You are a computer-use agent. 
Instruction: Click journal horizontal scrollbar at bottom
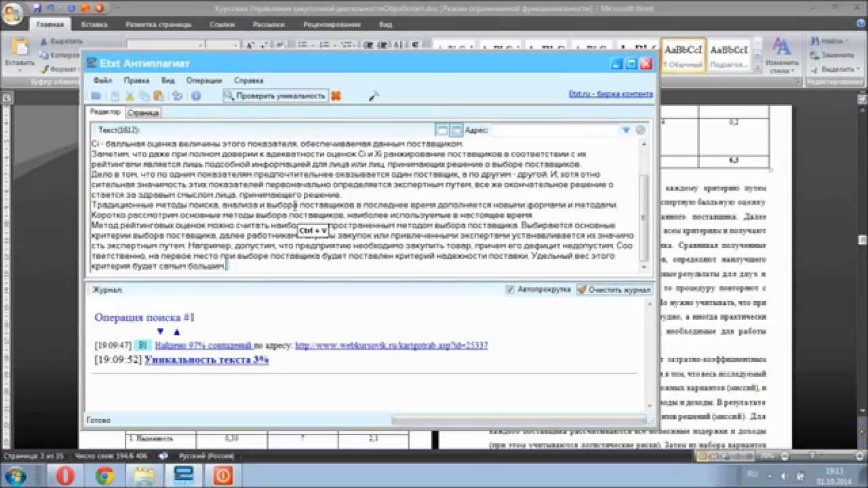(x=519, y=420)
